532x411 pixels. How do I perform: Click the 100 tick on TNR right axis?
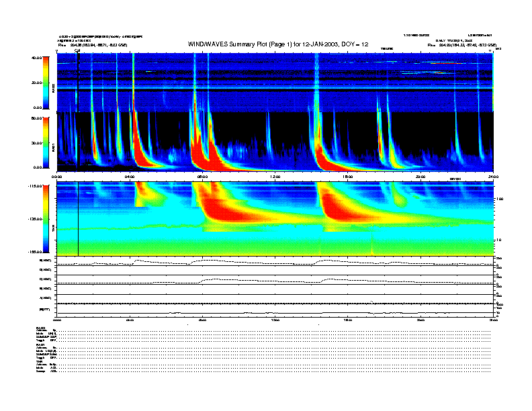(x=500, y=199)
